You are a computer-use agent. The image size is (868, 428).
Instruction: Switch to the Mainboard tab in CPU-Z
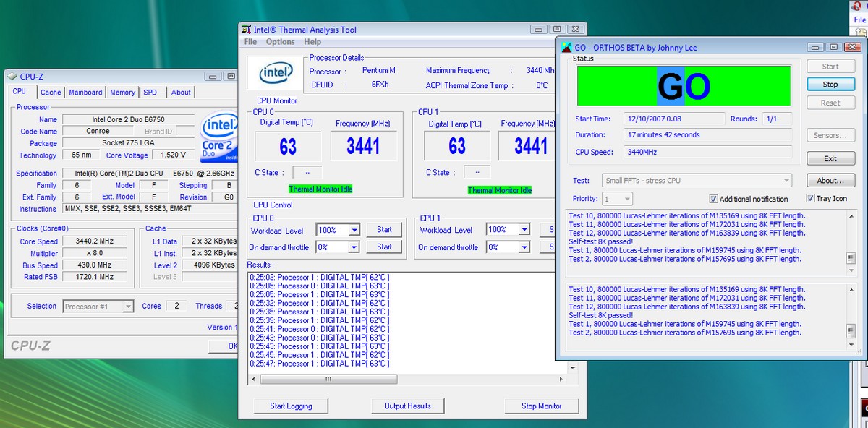(85, 93)
